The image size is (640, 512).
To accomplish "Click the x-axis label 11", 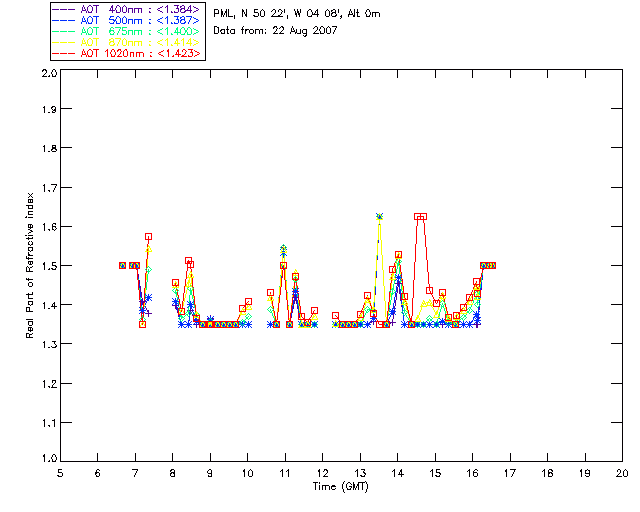I will pos(285,473).
